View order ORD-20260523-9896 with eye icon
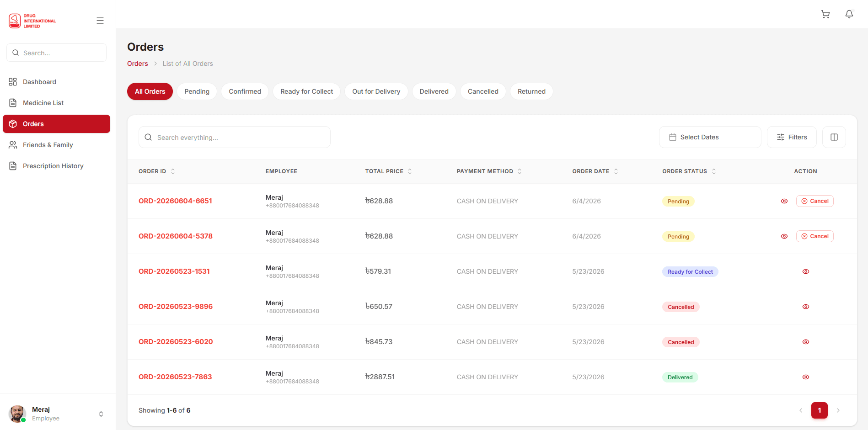Screen dimensions: 868x430 (x=806, y=307)
